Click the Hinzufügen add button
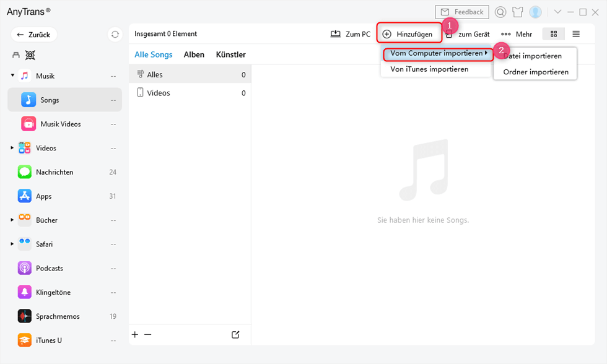Viewport: 607px width, 364px height. pos(409,33)
